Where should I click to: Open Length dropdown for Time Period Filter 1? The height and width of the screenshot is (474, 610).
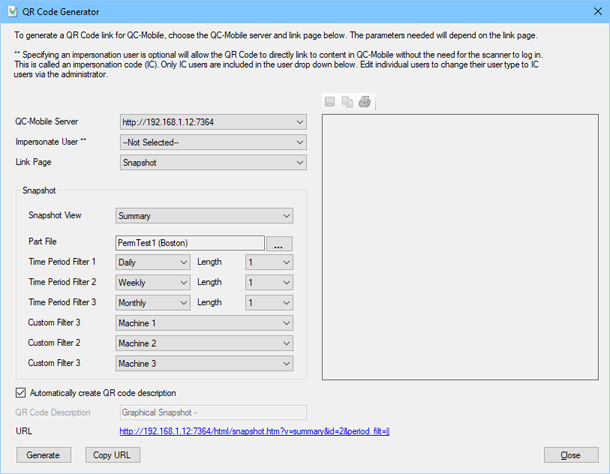tap(269, 262)
